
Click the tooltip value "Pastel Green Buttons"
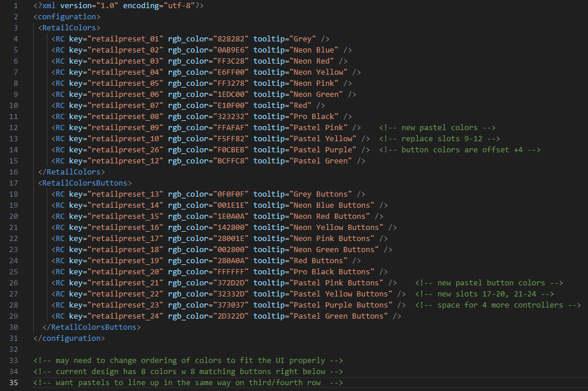pyautogui.click(x=338, y=316)
